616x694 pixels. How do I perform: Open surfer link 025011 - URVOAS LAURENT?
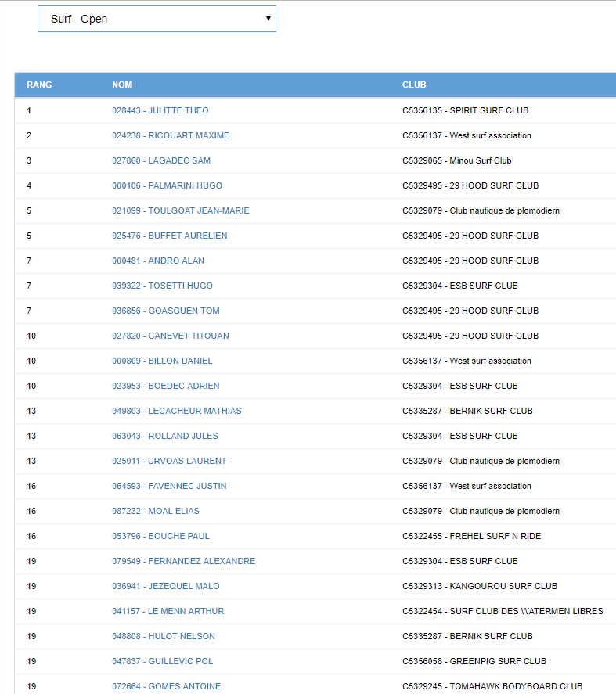point(169,461)
